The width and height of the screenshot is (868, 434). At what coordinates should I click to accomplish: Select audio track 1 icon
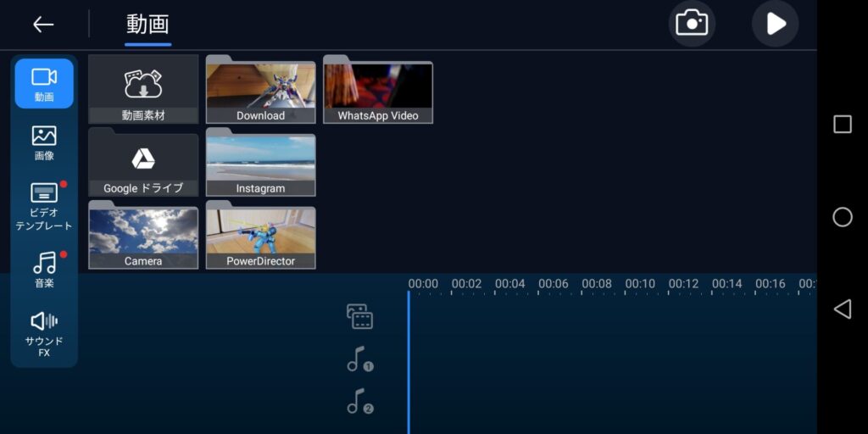[x=359, y=359]
